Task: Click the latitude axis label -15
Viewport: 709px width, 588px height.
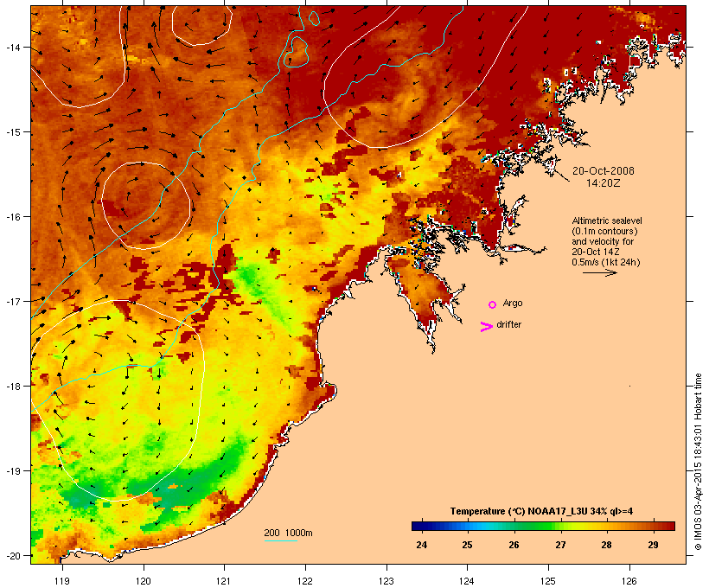Action: 13,132
